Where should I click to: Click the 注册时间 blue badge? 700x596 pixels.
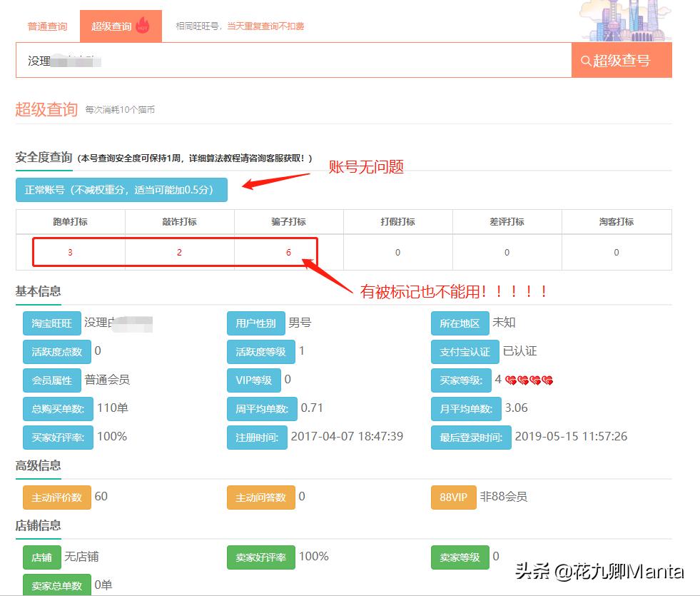258,438
